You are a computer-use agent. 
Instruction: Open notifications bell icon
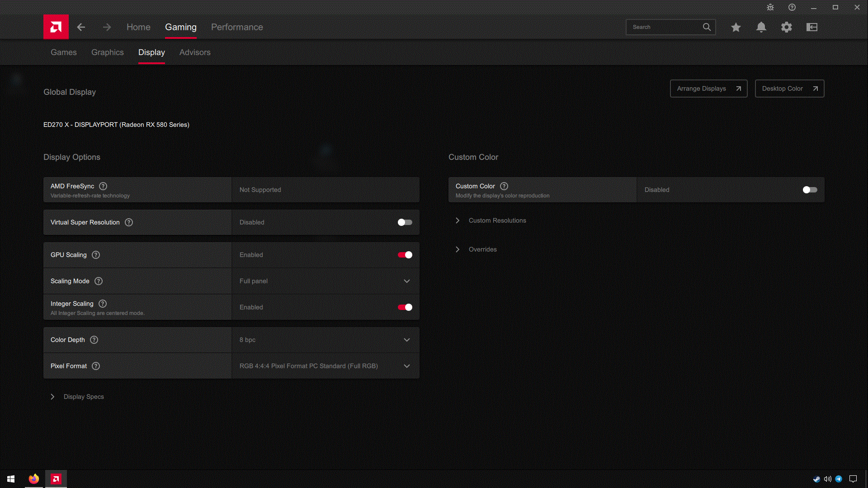pos(761,27)
